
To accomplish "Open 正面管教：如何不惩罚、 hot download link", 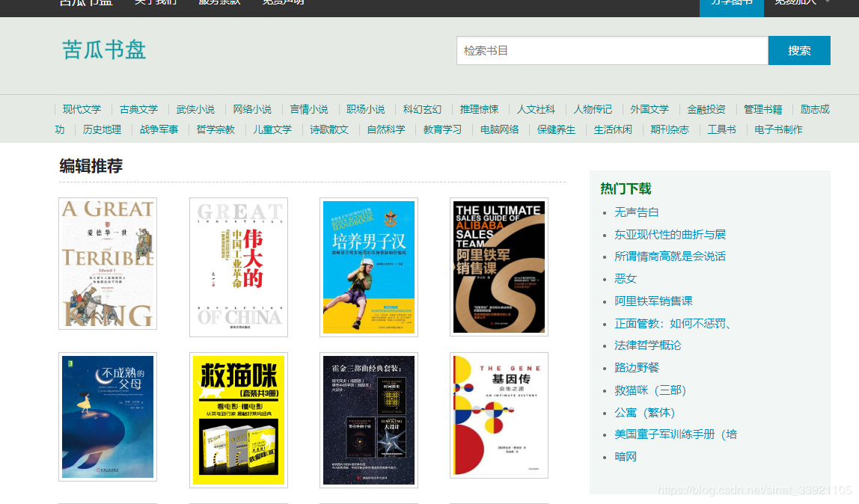I will (x=673, y=324).
